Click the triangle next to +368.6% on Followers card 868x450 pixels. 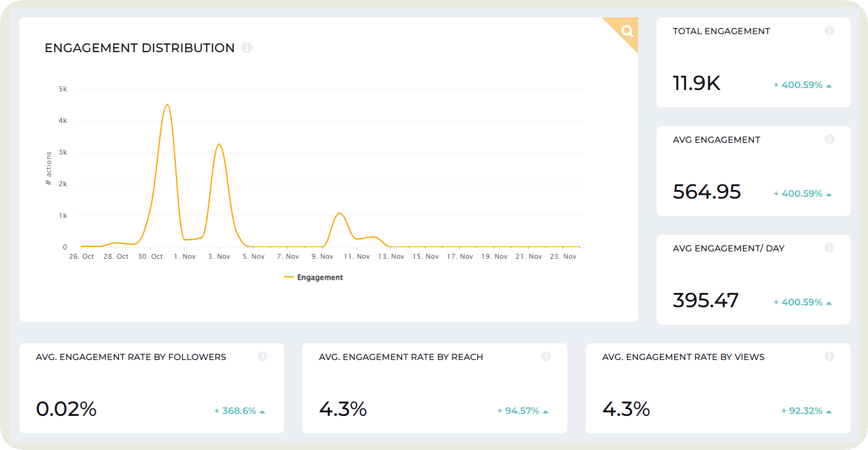261,410
